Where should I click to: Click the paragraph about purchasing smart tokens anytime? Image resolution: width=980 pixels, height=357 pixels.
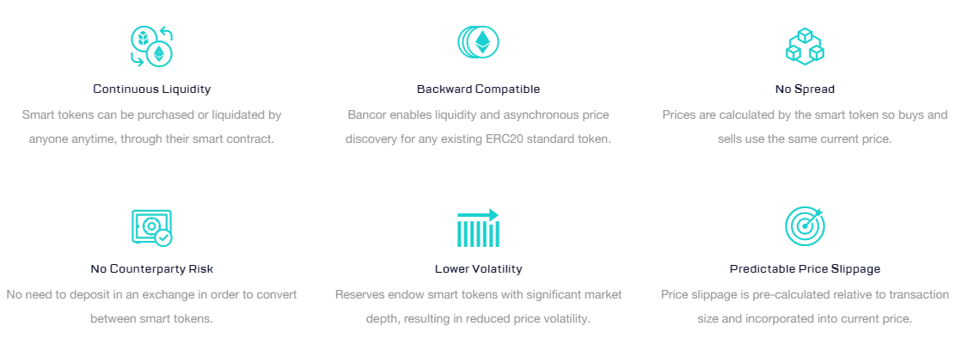click(151, 126)
